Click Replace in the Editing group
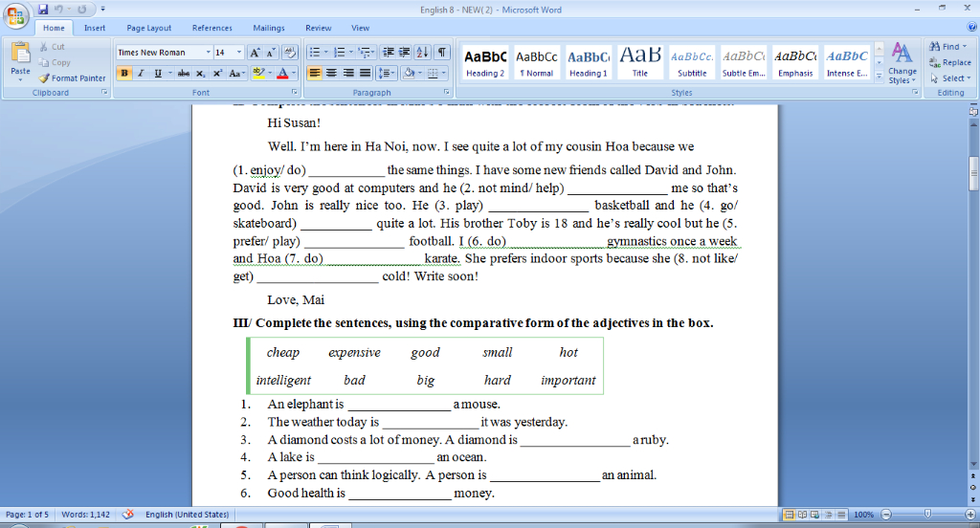Screen dimensions: 980x528 950,62
